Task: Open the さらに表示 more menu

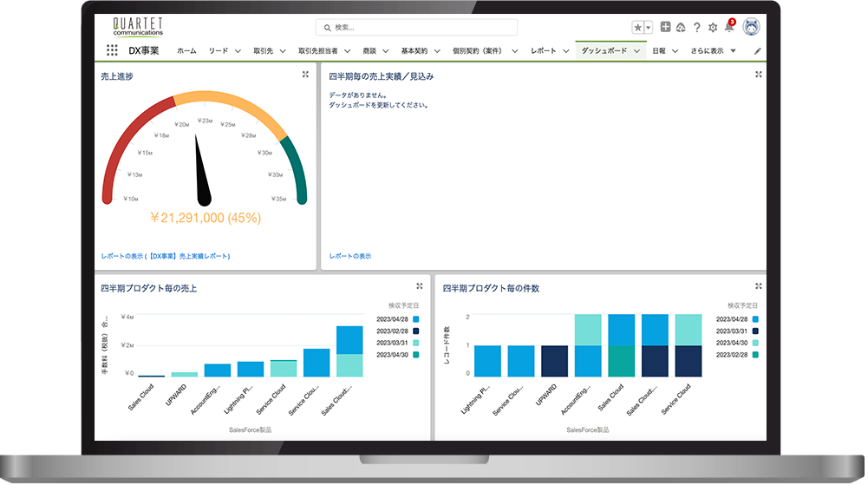Action: [x=713, y=51]
